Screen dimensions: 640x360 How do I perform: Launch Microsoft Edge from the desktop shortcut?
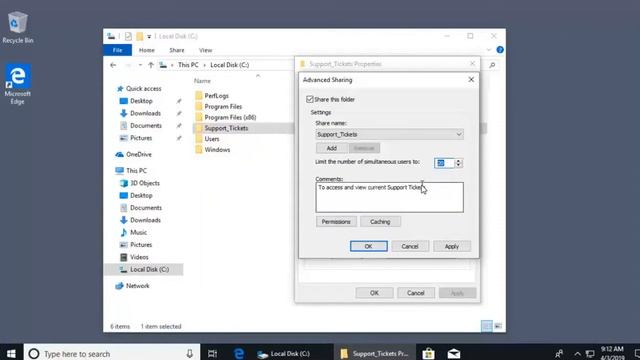17,84
